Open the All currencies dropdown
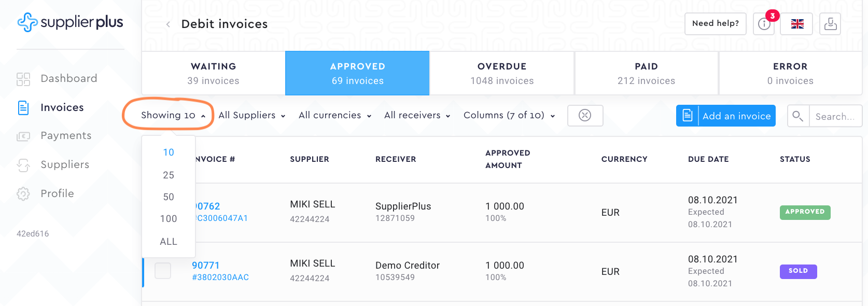Screen dimensions: 868x306 335,116
